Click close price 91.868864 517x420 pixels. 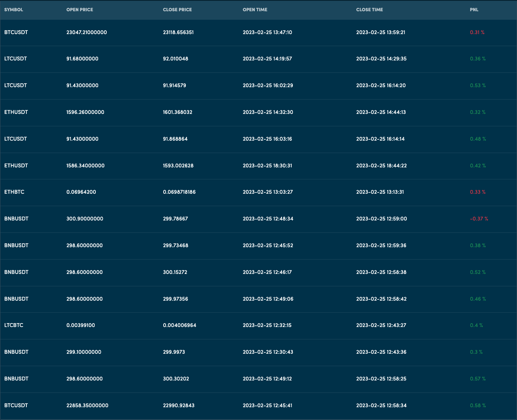pyautogui.click(x=175, y=139)
